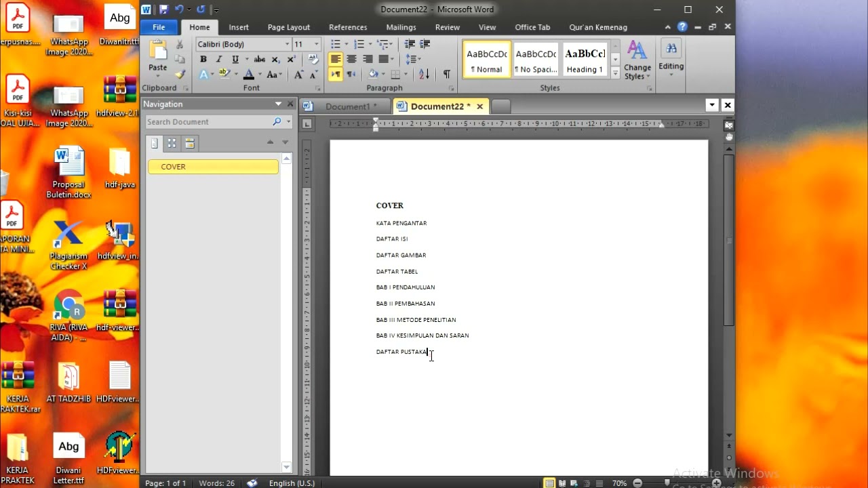Toggle Center text alignment
The width and height of the screenshot is (868, 488).
pos(351,60)
